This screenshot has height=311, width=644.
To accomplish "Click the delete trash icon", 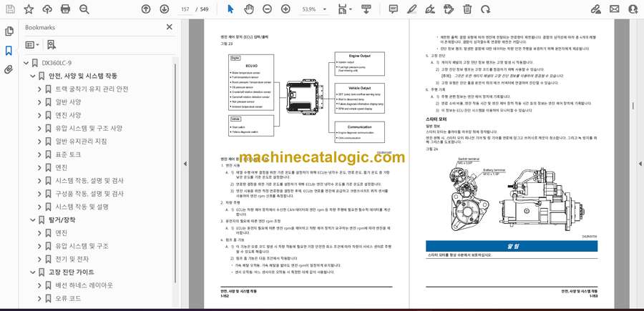I will 467,9.
